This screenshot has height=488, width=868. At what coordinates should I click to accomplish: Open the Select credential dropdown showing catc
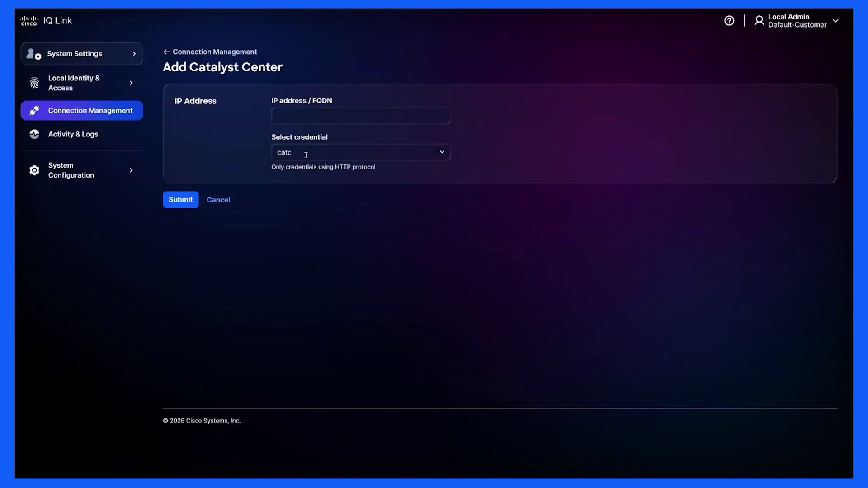[361, 152]
